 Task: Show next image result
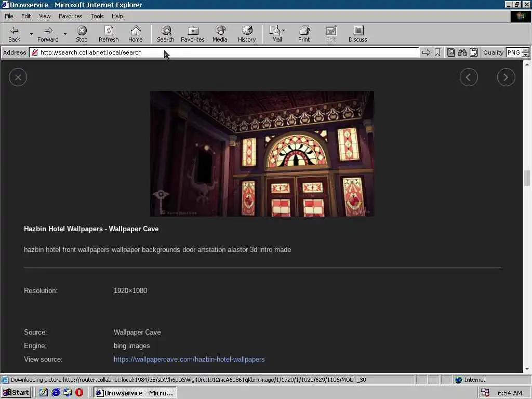506,77
